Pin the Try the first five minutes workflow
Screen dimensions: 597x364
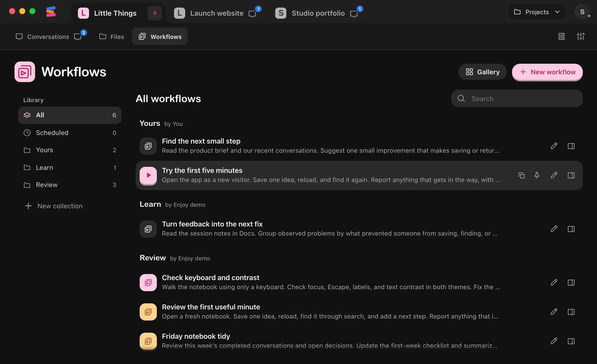(537, 175)
